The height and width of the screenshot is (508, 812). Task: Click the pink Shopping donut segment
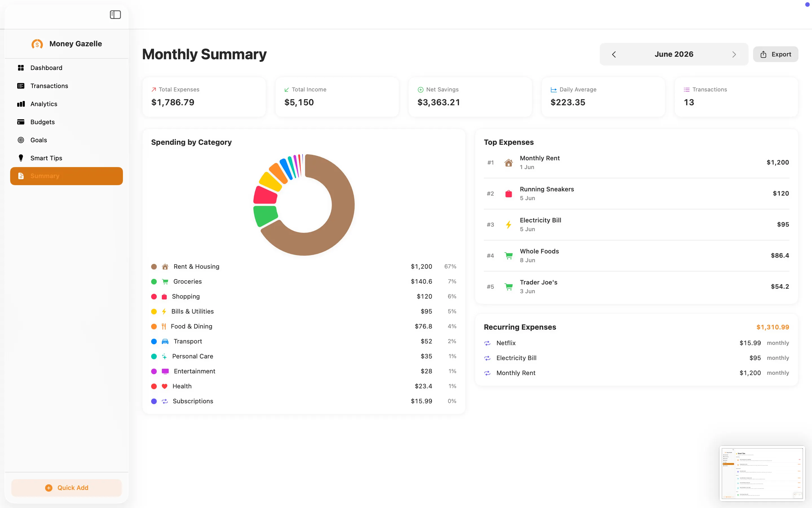[265, 196]
